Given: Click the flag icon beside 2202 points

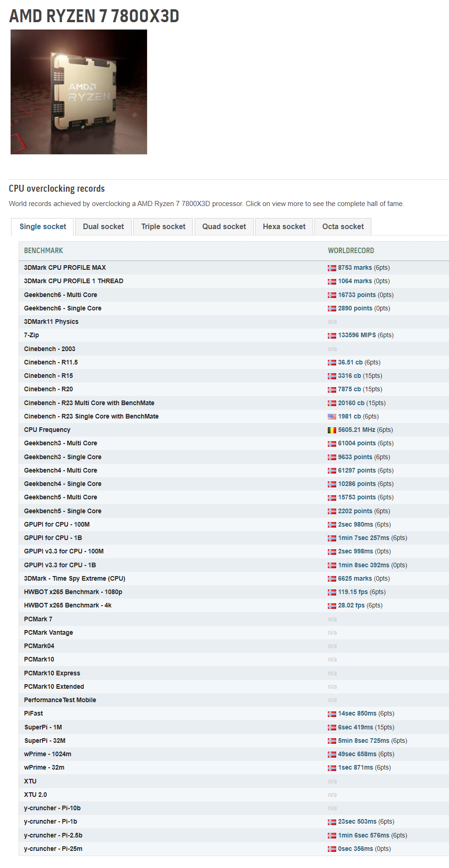Looking at the screenshot, I should point(332,511).
